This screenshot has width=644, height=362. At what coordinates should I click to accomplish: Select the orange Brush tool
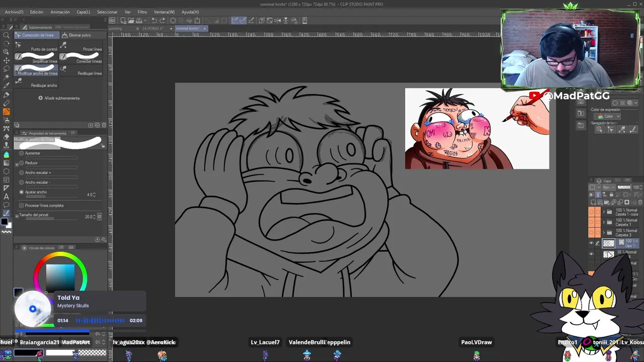(x=7, y=112)
